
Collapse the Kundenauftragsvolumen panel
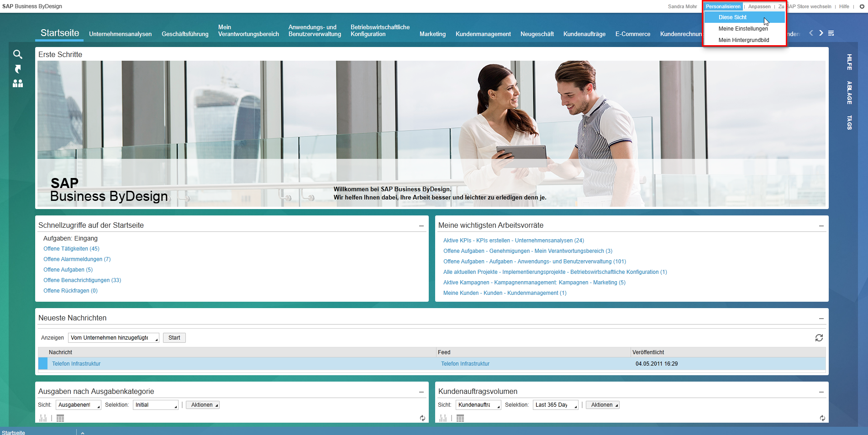coord(821,392)
